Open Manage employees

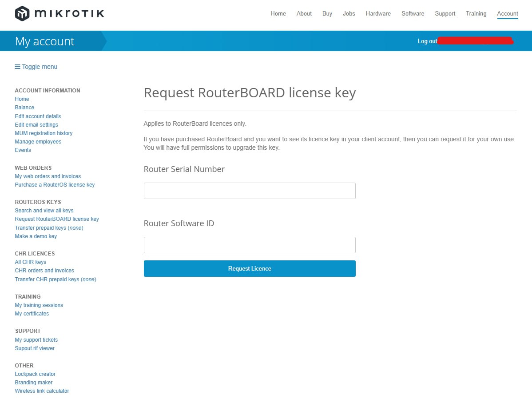click(x=38, y=142)
